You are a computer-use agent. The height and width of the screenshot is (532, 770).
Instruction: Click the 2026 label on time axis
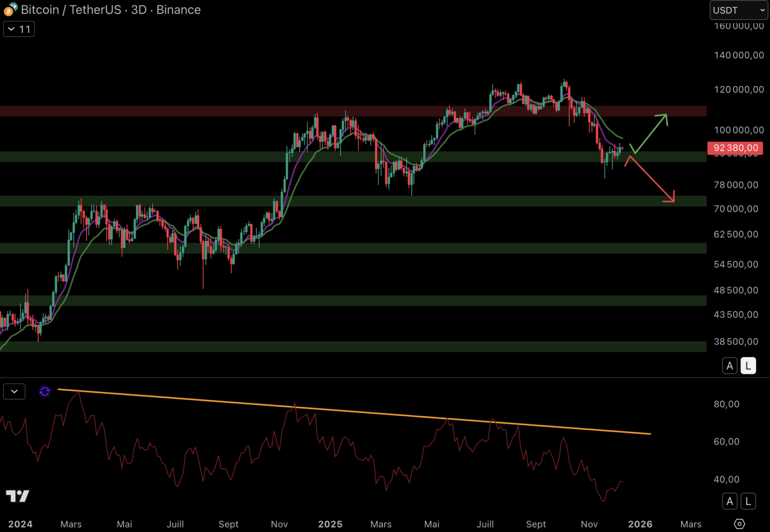[x=640, y=524]
